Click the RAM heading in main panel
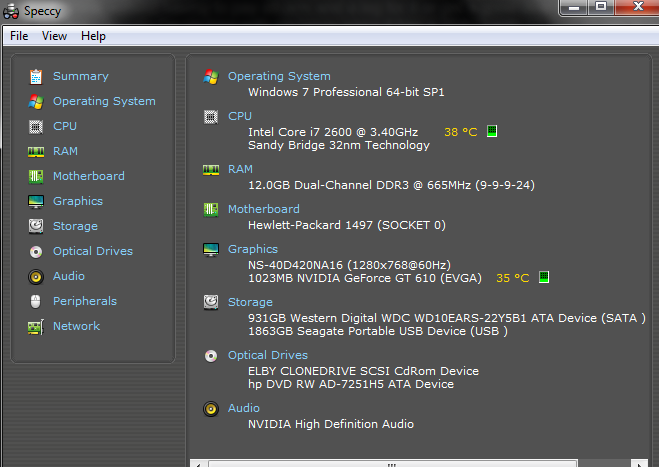The image size is (659, 467). tap(240, 169)
